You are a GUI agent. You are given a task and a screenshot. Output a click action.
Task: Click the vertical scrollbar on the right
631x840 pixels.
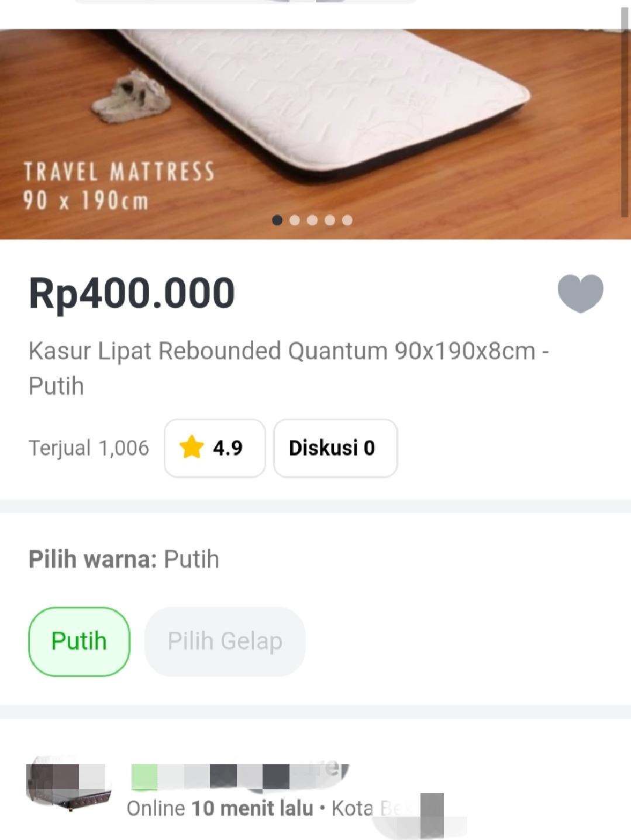click(x=625, y=112)
